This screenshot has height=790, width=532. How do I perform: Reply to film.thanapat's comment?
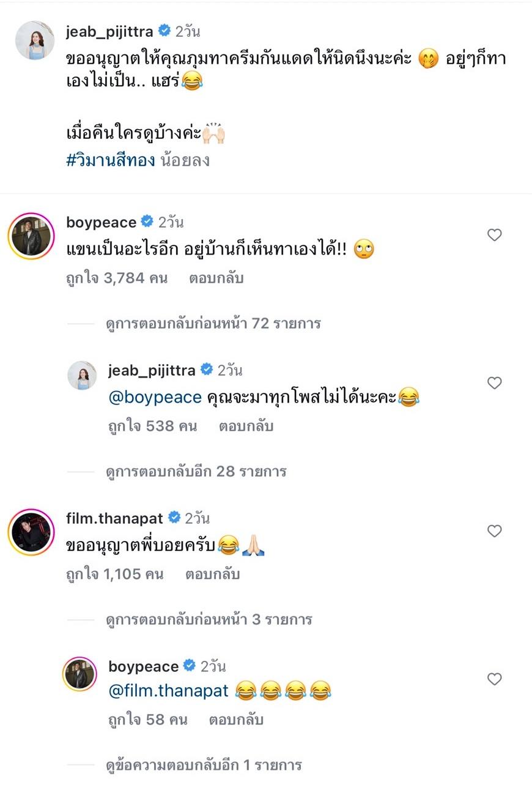point(212,575)
